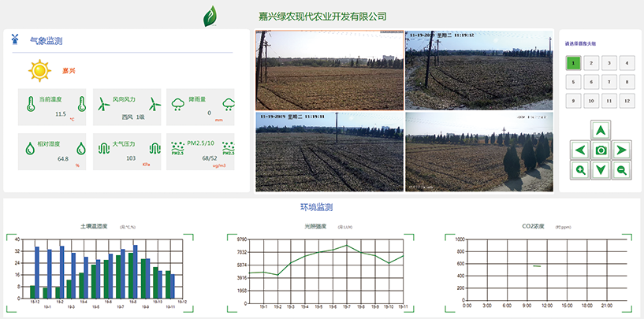The width and height of the screenshot is (644, 319).
Task: Click left pressure icon in 大气压力 card
Action: [104, 148]
